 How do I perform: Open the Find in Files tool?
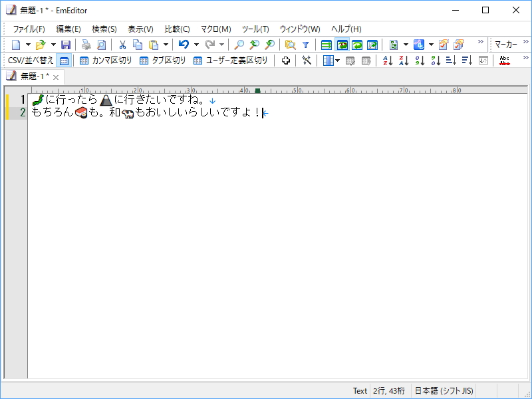pyautogui.click(x=291, y=44)
